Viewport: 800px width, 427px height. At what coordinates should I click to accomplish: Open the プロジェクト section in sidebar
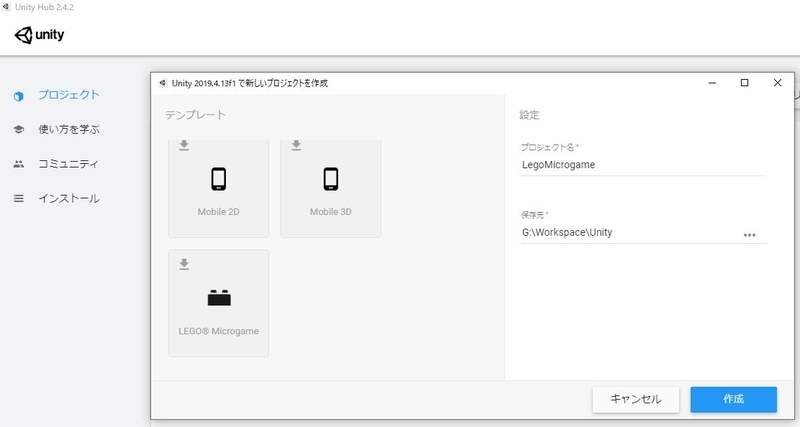click(69, 95)
